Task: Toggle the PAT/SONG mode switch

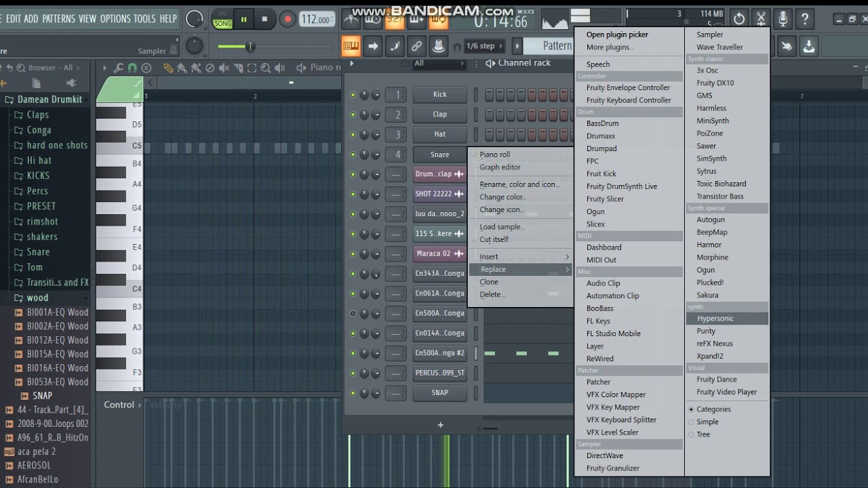Action: pos(222,20)
